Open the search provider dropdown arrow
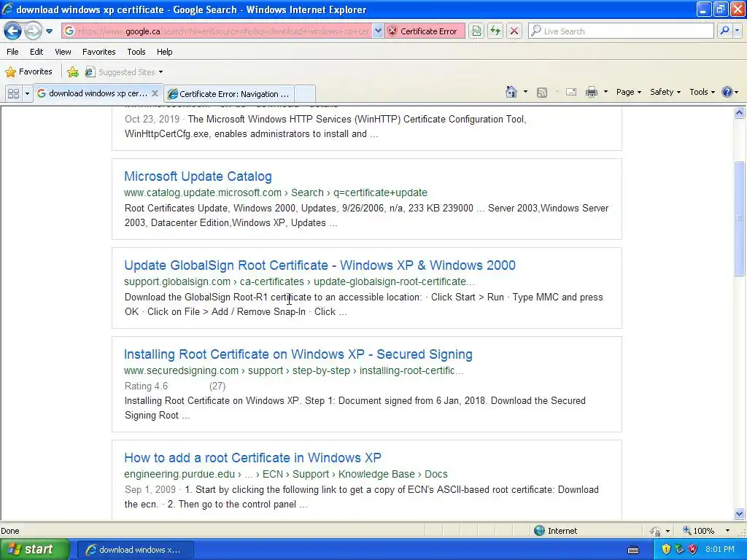 [x=737, y=31]
